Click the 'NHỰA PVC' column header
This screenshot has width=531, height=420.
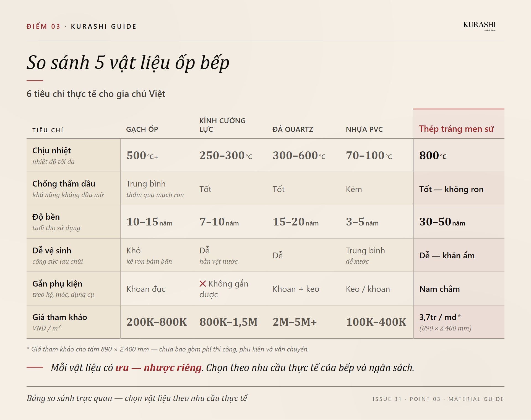[x=364, y=129]
